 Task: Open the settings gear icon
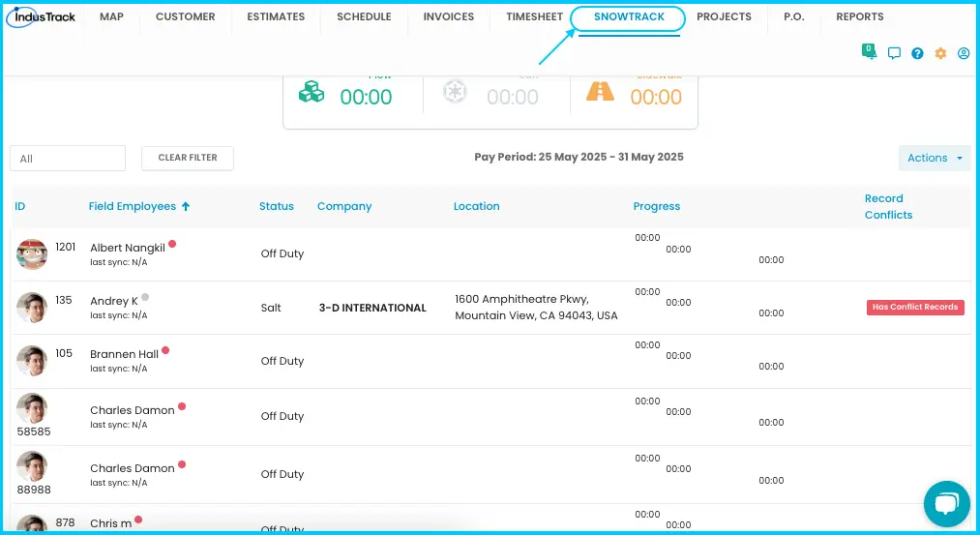(940, 53)
